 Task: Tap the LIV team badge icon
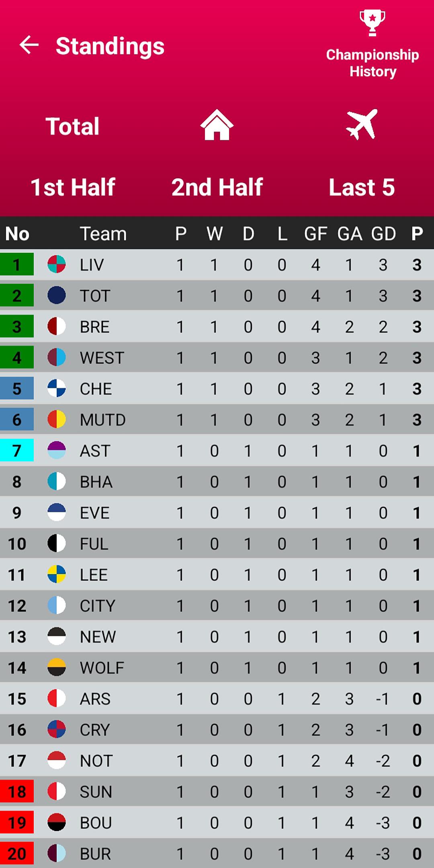pyautogui.click(x=57, y=264)
